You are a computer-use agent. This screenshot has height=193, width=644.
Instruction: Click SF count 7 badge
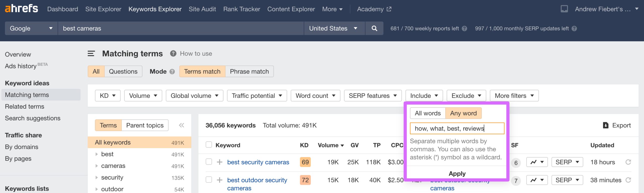click(516, 181)
